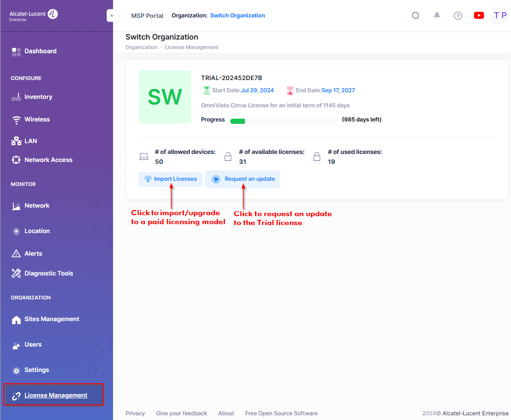This screenshot has height=420, width=511.
Task: Click the help question mark icon
Action: pos(458,16)
